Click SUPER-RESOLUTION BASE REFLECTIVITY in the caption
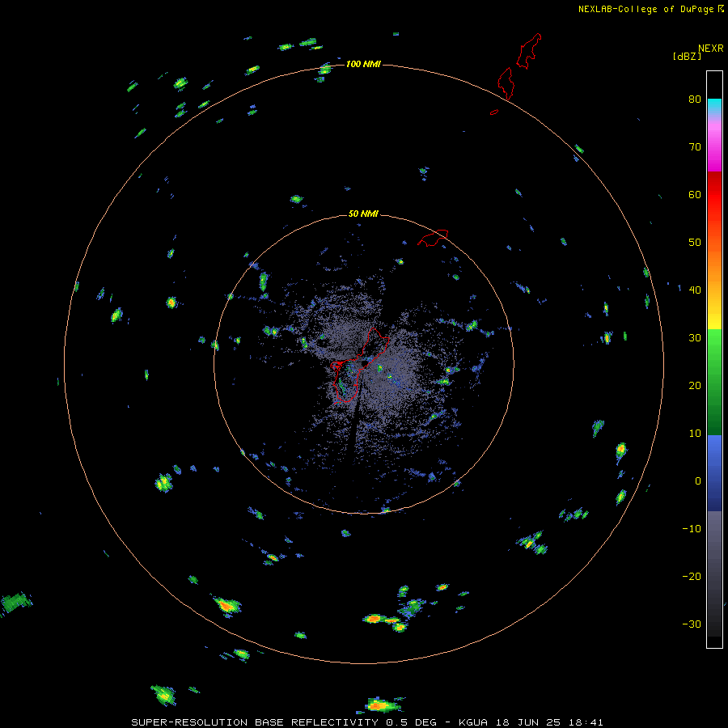Screen dimensions: 728x728 coord(254,722)
